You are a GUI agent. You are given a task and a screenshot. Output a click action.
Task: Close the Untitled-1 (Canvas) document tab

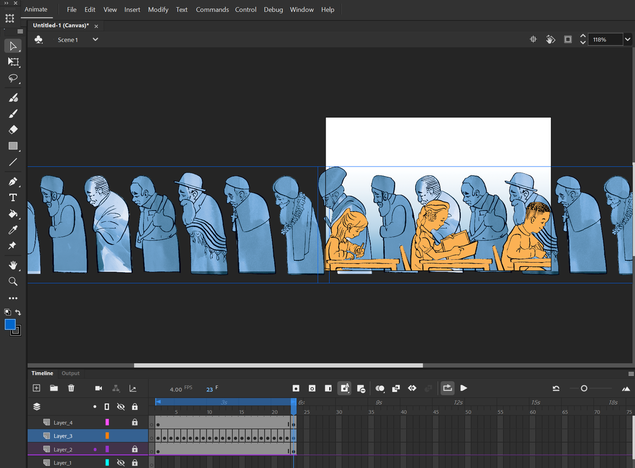coord(96,26)
